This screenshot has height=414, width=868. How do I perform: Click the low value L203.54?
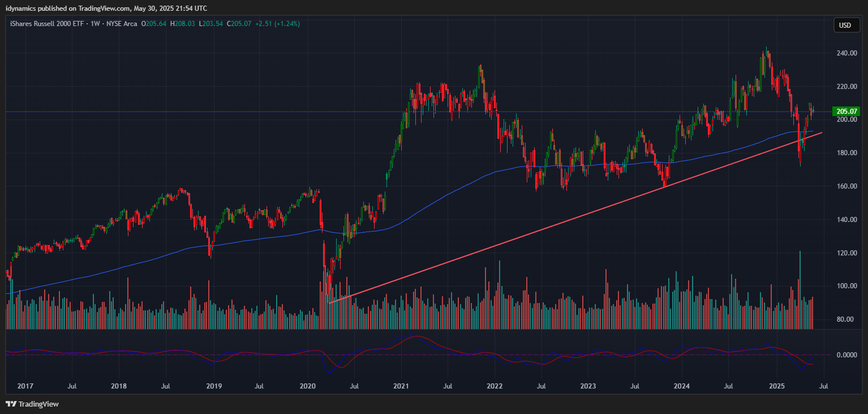coord(210,24)
